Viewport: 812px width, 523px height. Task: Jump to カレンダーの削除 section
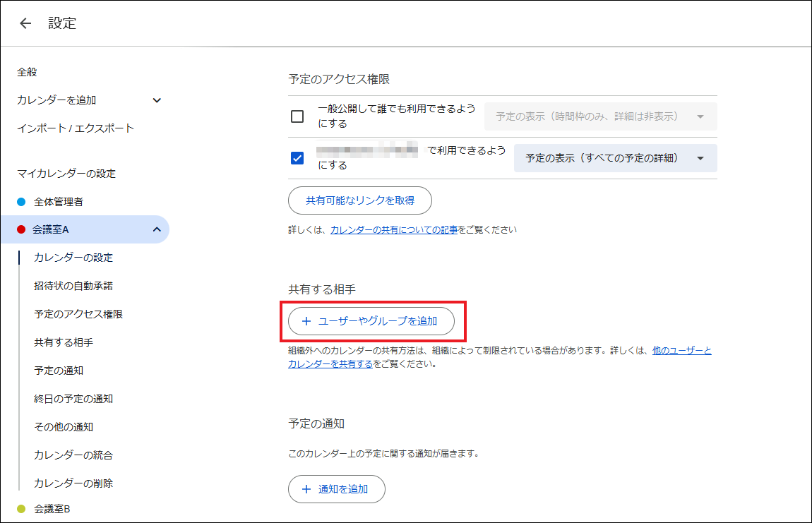coord(73,483)
